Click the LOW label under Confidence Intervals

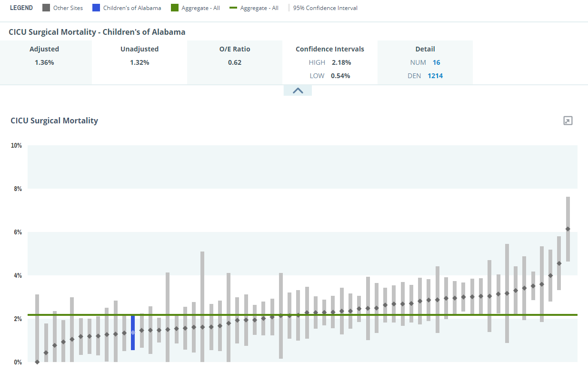click(x=317, y=76)
